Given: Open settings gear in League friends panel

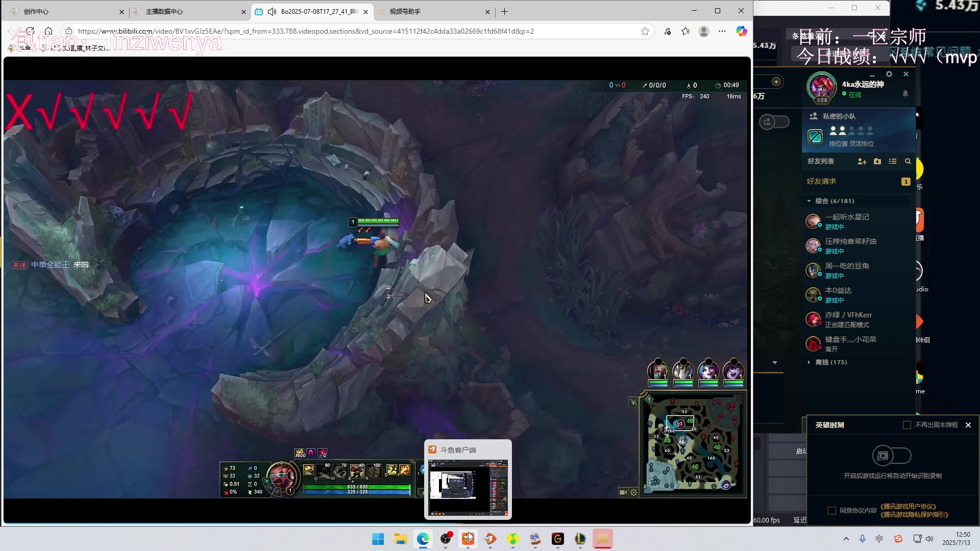Looking at the screenshot, I should (889, 74).
